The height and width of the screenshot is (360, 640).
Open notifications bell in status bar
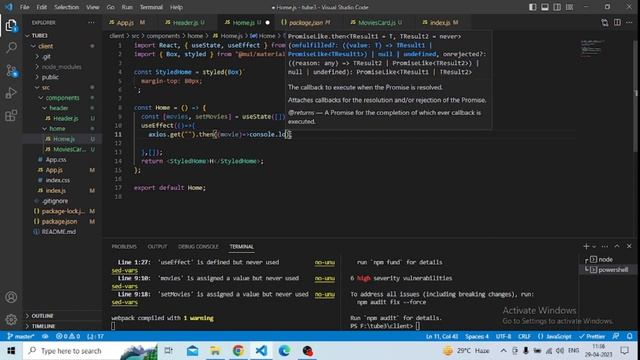point(630,336)
